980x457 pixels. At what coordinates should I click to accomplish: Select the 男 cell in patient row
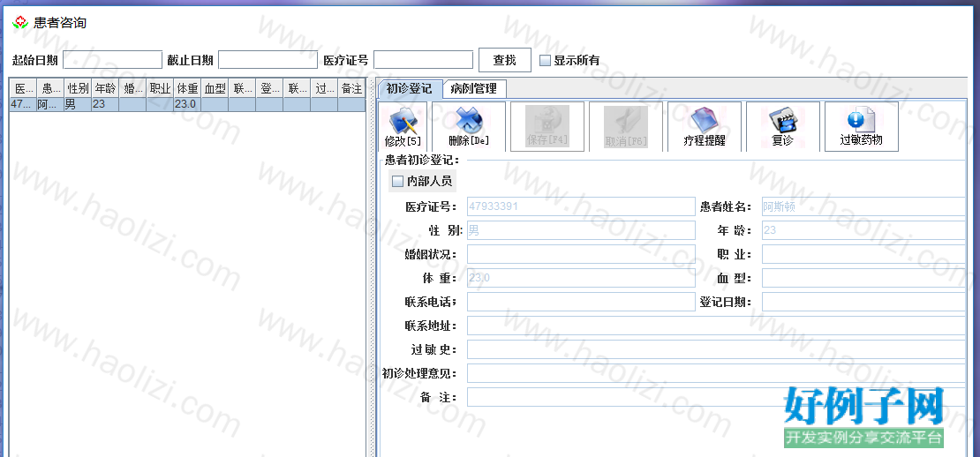[x=78, y=104]
